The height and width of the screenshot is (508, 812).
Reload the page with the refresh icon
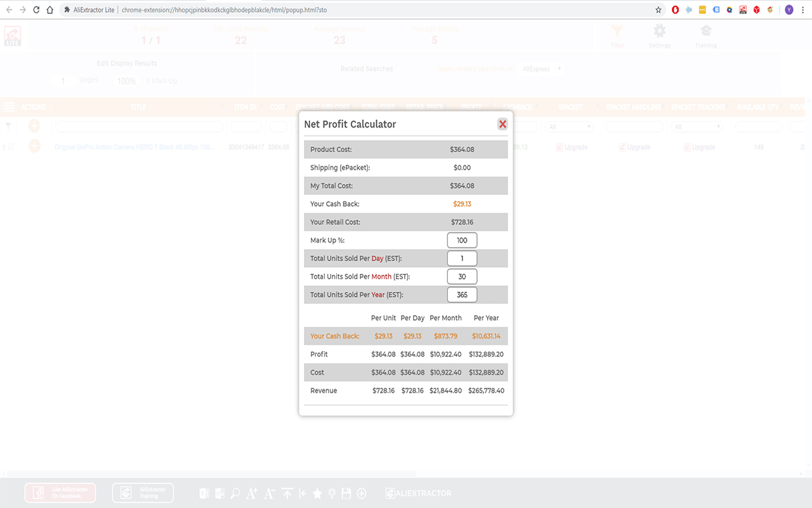pos(36,10)
